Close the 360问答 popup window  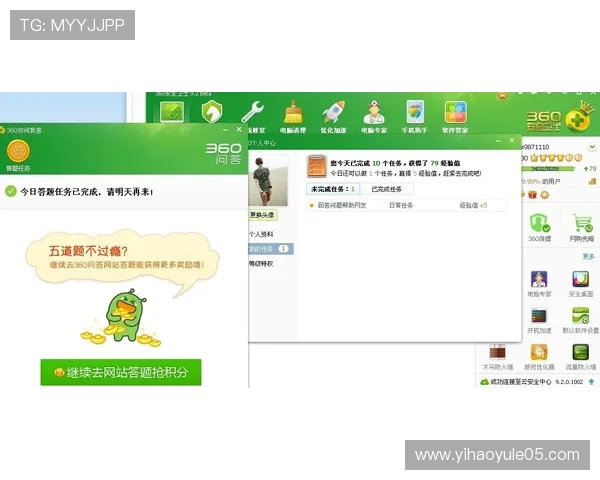239,129
